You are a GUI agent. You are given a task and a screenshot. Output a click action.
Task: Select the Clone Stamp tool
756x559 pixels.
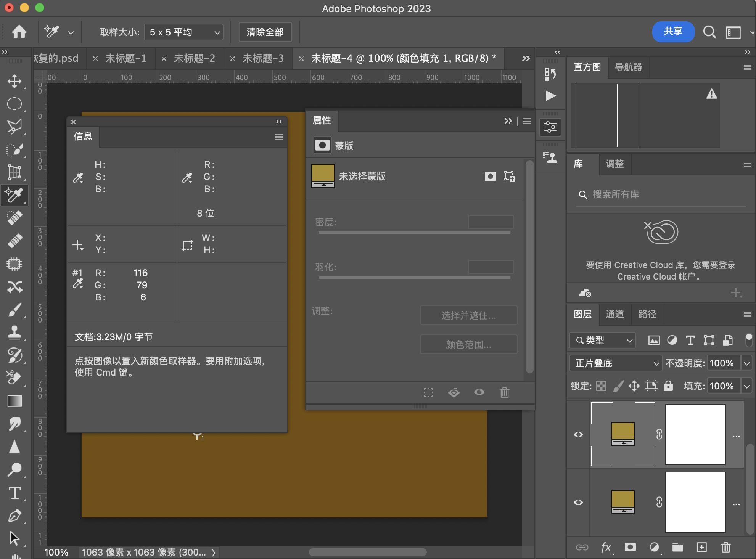(14, 333)
